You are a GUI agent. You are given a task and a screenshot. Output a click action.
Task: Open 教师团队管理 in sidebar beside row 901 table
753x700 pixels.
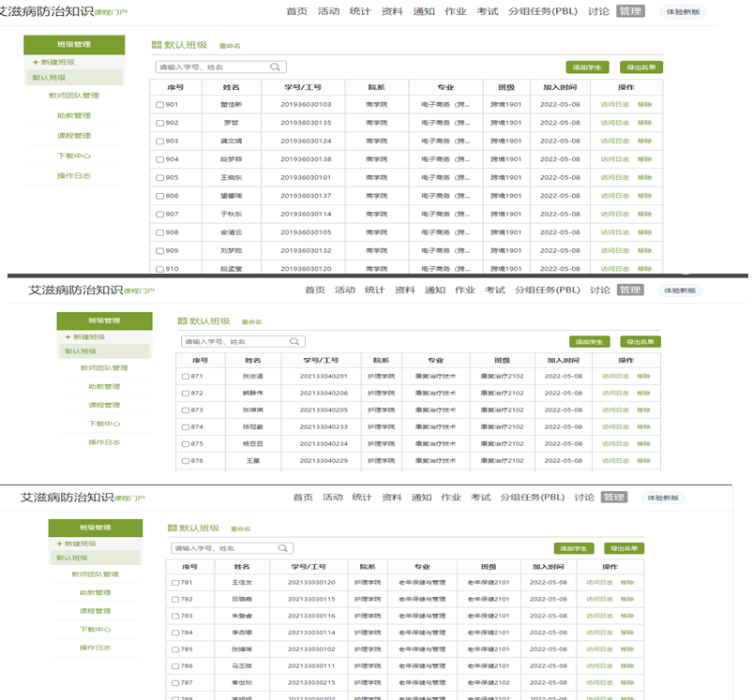[x=74, y=96]
